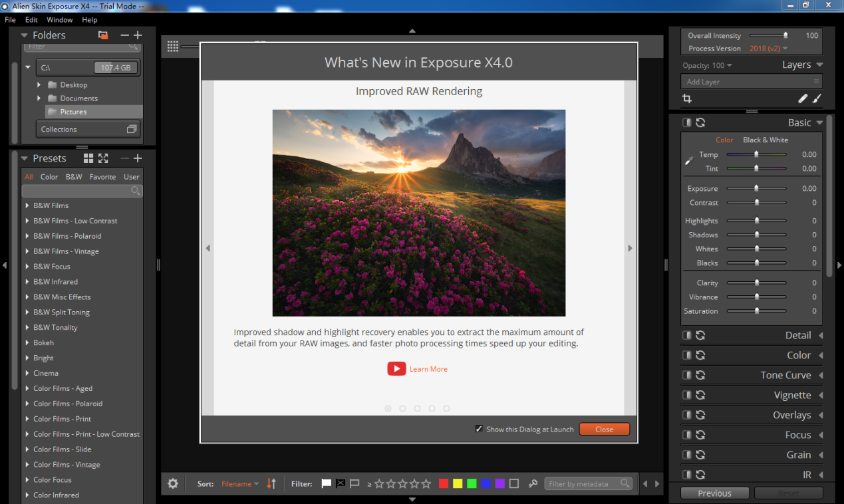Image resolution: width=844 pixels, height=504 pixels.
Task: Add a folder with the Folders plus icon
Action: point(138,35)
